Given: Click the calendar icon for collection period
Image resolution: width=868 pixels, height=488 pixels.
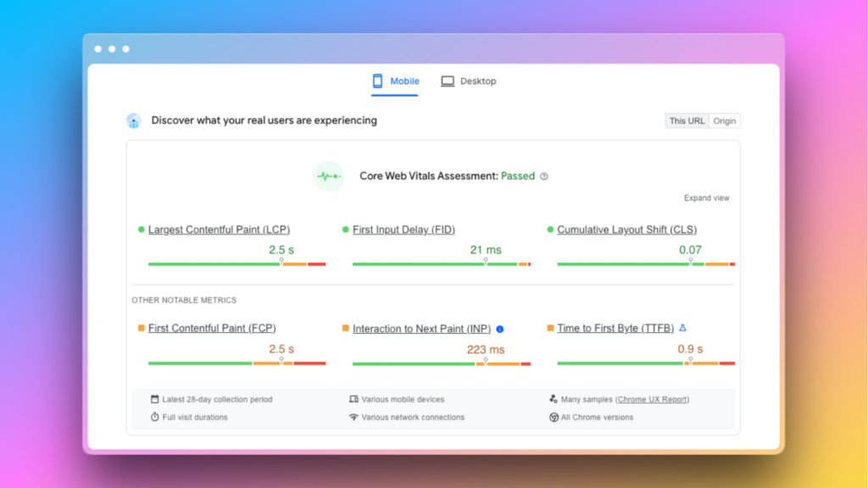Looking at the screenshot, I should coord(154,399).
